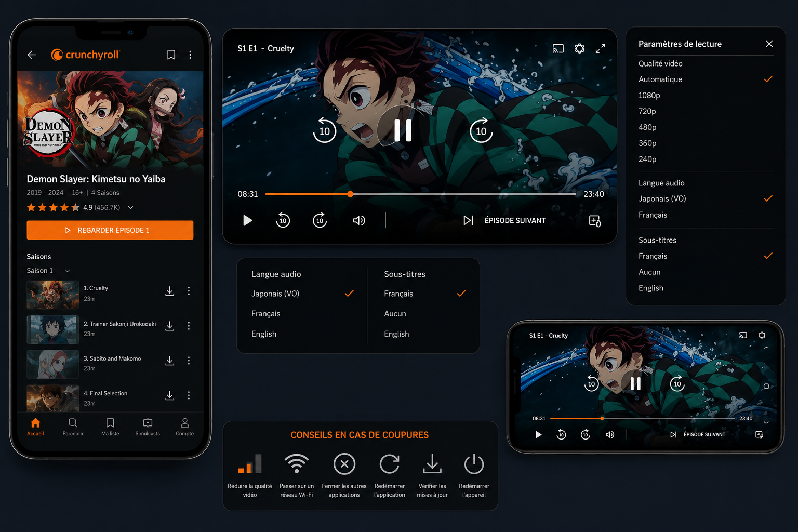Open more options for episode 3 Sabito and Makomo
The image size is (798, 532).
coord(189,361)
